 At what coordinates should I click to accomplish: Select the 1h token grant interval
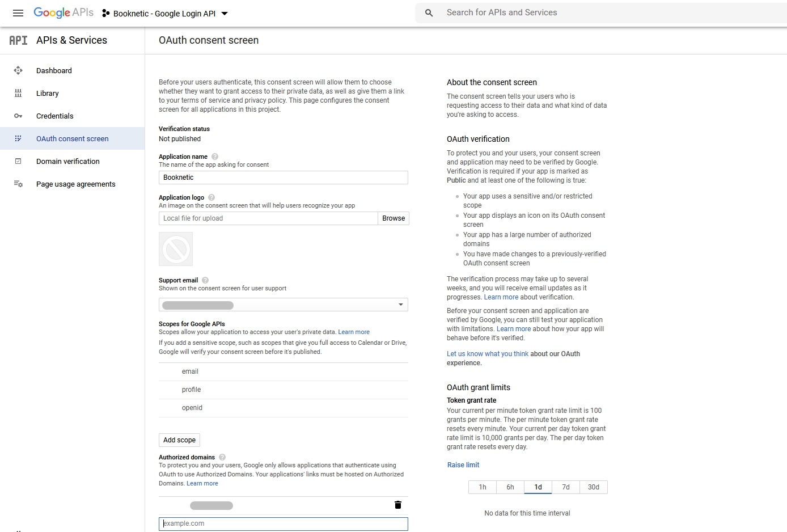coord(482,487)
